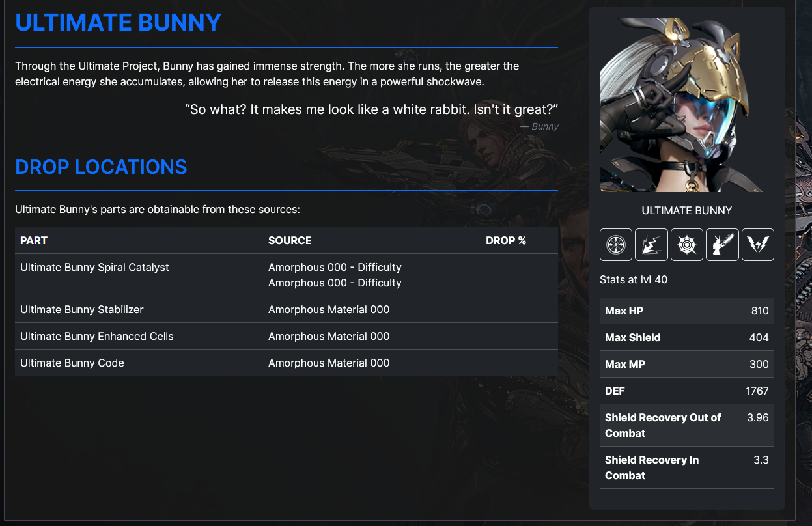Viewport: 812px width, 526px height.
Task: Click the Max HP stat label
Action: pyautogui.click(x=624, y=311)
